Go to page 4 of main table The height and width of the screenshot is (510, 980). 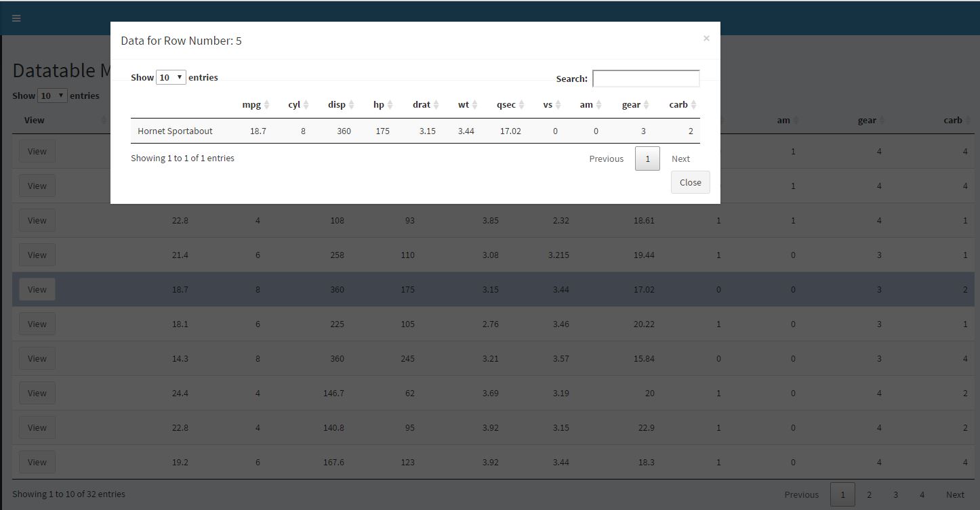[922, 494]
